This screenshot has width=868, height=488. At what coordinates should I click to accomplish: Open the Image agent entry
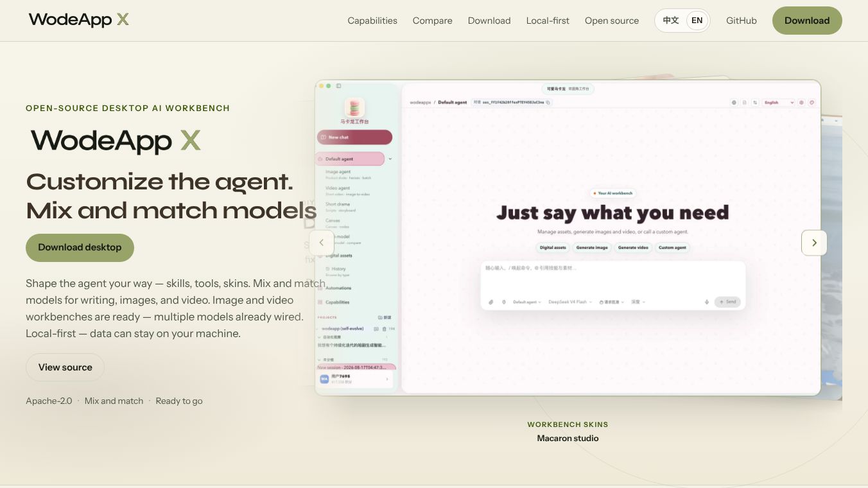[349, 175]
